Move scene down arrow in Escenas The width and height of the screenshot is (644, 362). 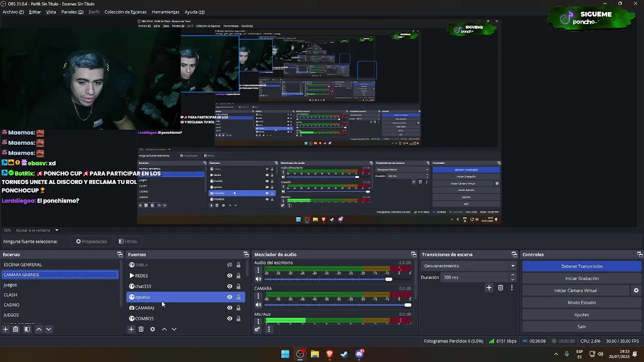point(49,329)
